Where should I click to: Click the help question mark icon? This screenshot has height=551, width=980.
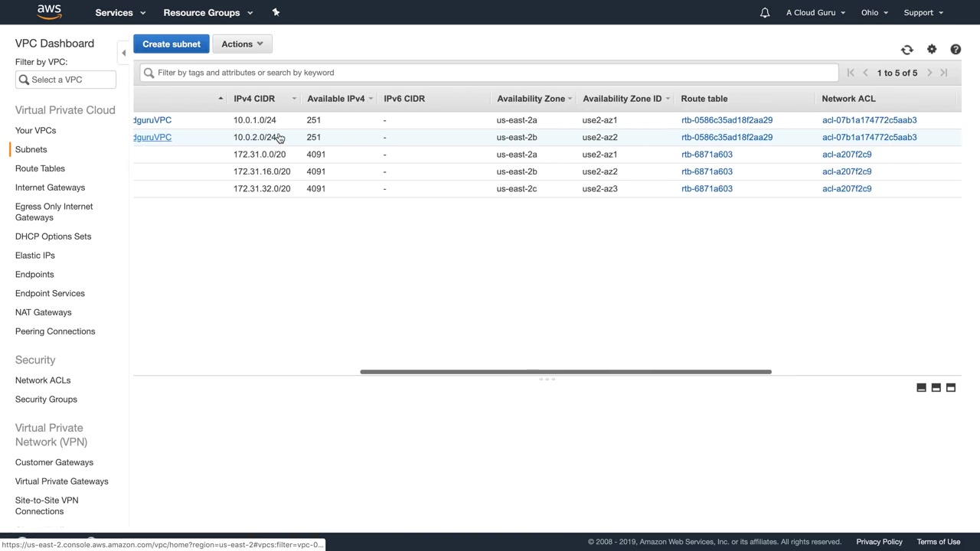(x=955, y=49)
